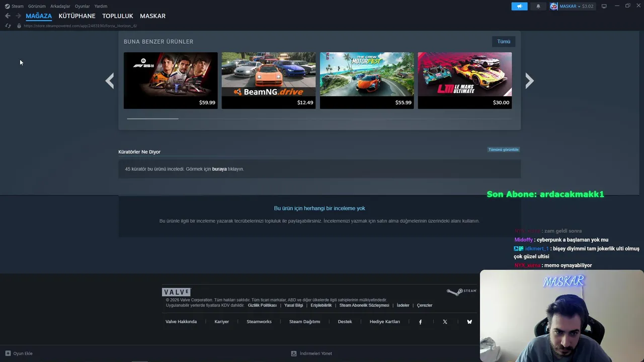Open the Arkadaşlar menu
Screen dimensions: 644x362
(60, 6)
